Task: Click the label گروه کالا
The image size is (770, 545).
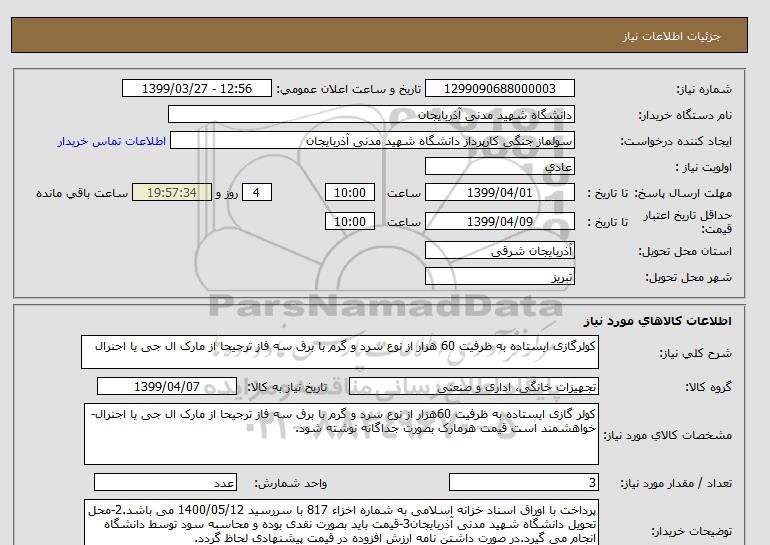Action: point(709,387)
